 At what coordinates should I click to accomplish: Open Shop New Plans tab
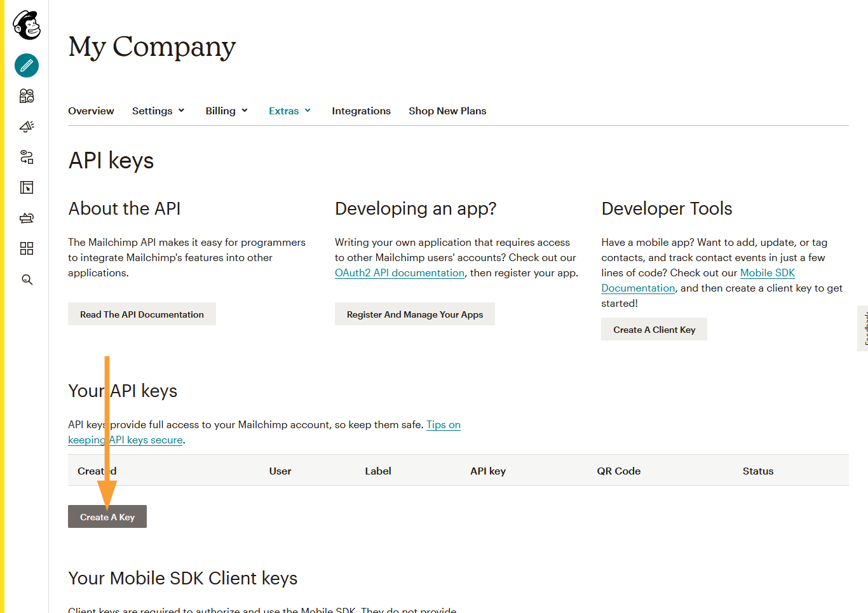447,111
